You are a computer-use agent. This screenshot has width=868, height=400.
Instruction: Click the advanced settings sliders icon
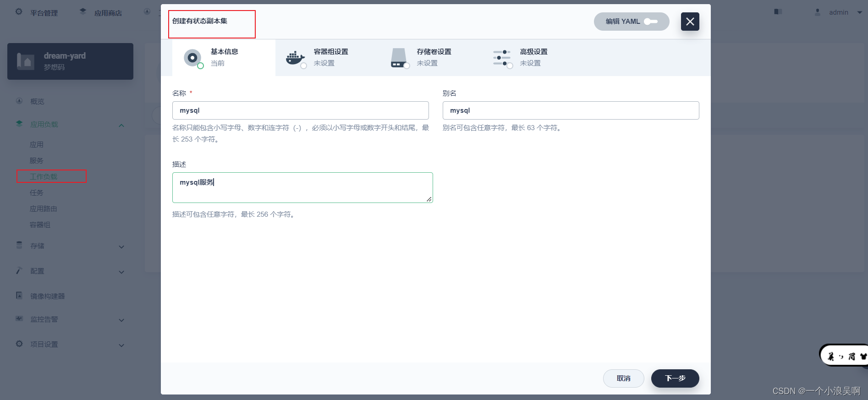click(502, 58)
